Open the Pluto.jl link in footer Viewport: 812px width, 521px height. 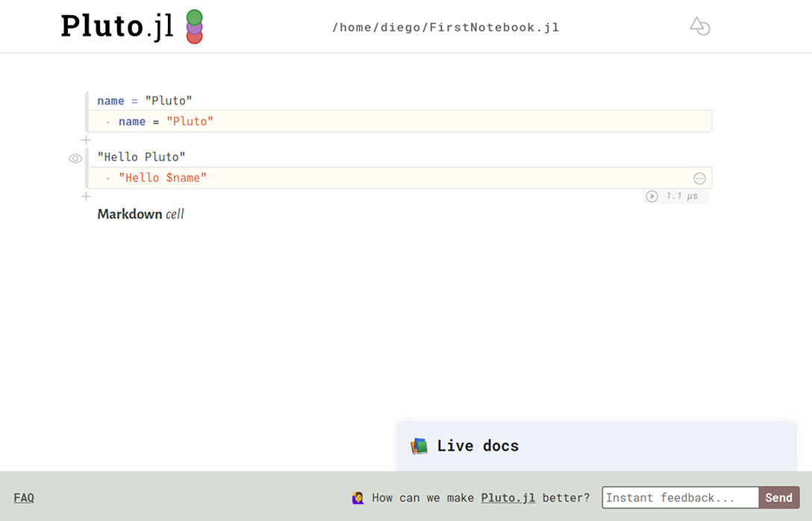coord(508,498)
